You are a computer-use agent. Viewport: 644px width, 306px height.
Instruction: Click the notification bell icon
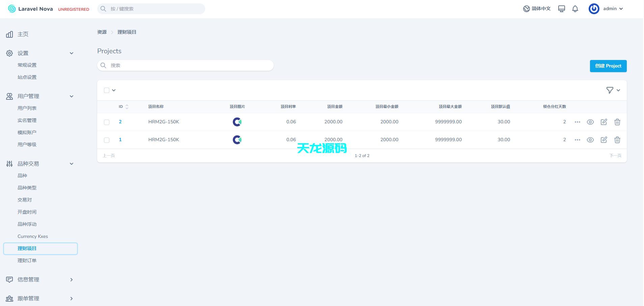pos(575,9)
